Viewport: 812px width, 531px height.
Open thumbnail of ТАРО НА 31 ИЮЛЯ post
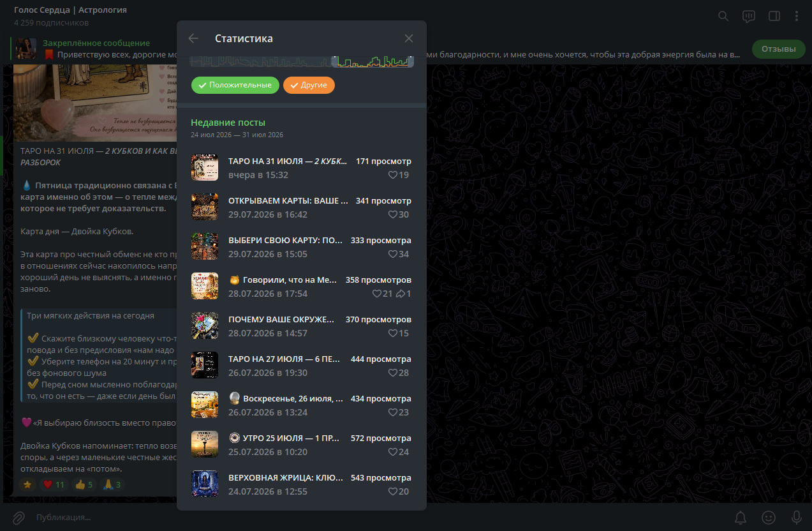tap(205, 168)
